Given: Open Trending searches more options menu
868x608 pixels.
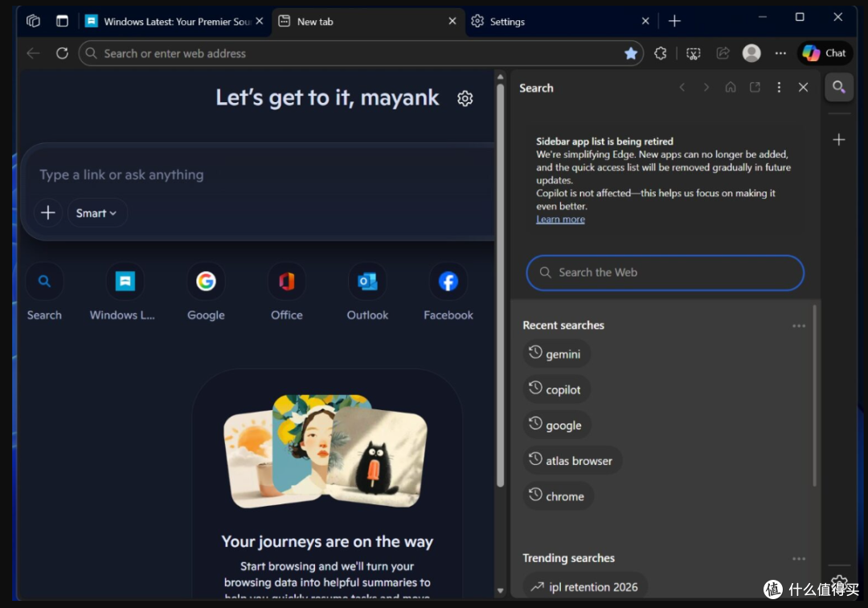Looking at the screenshot, I should click(x=798, y=559).
